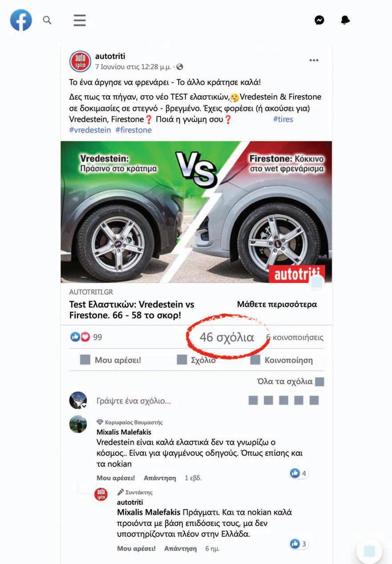
Task: Open the commenter identity switcher on avatar
Action: (83, 406)
